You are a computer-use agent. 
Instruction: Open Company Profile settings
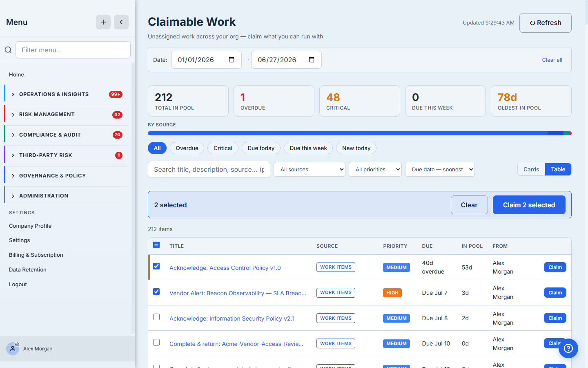30,226
